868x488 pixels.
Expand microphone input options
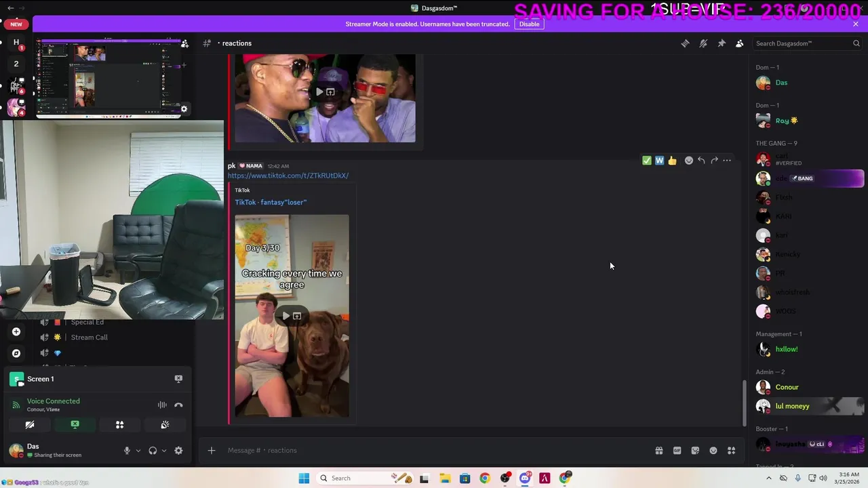tap(138, 450)
